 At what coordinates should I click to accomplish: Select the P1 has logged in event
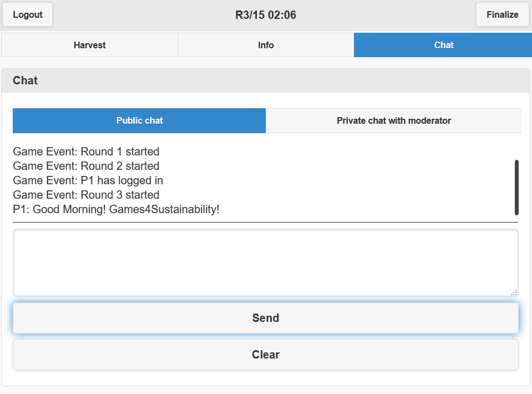coord(88,180)
